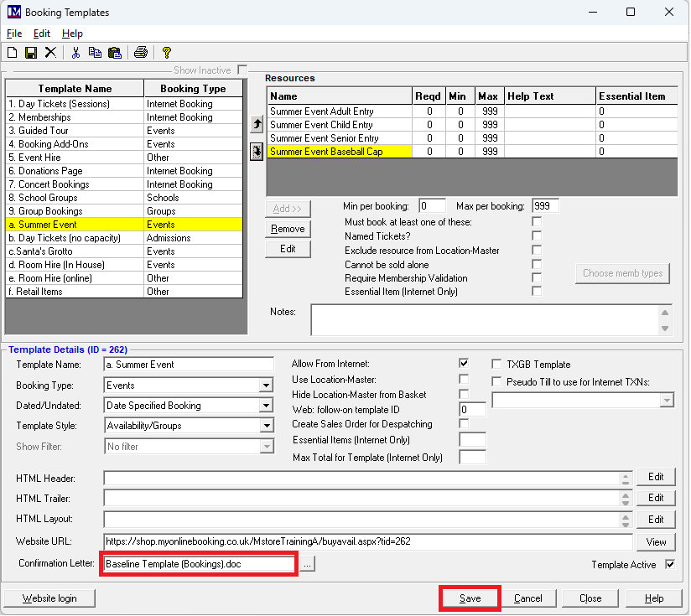Open the Edit menu
Screen dimensions: 691x616
pyautogui.click(x=42, y=34)
